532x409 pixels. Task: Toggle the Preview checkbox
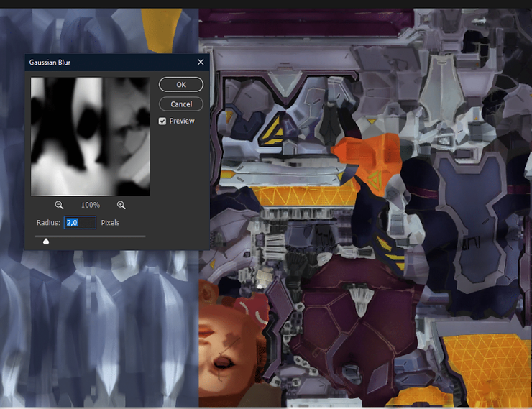(163, 121)
